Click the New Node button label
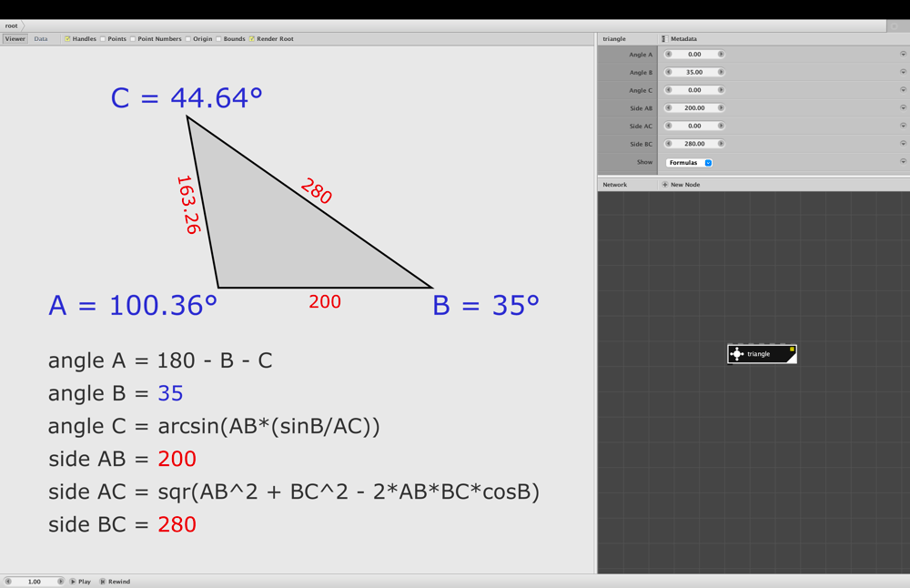 tap(685, 185)
